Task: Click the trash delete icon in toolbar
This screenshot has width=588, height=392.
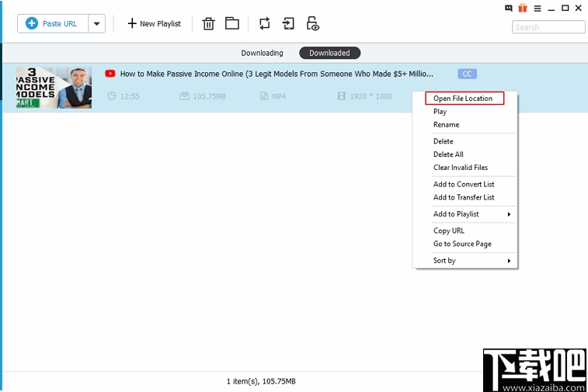Action: [208, 24]
